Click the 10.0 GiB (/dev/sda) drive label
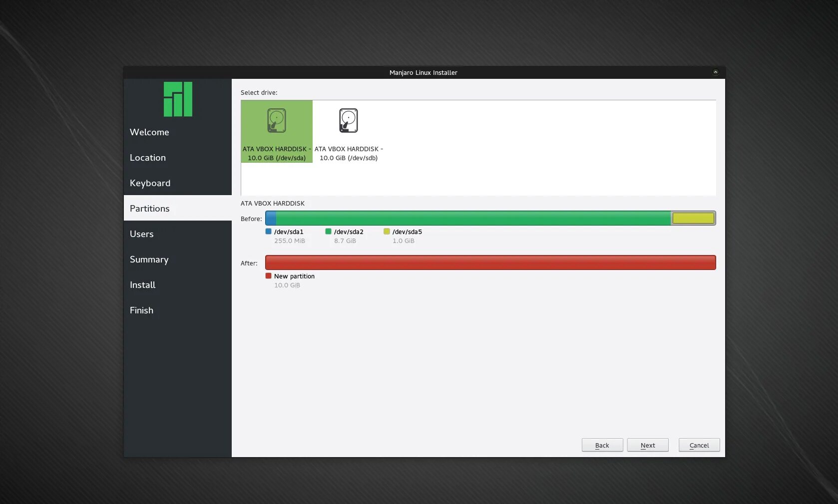This screenshot has width=838, height=504. click(x=277, y=158)
